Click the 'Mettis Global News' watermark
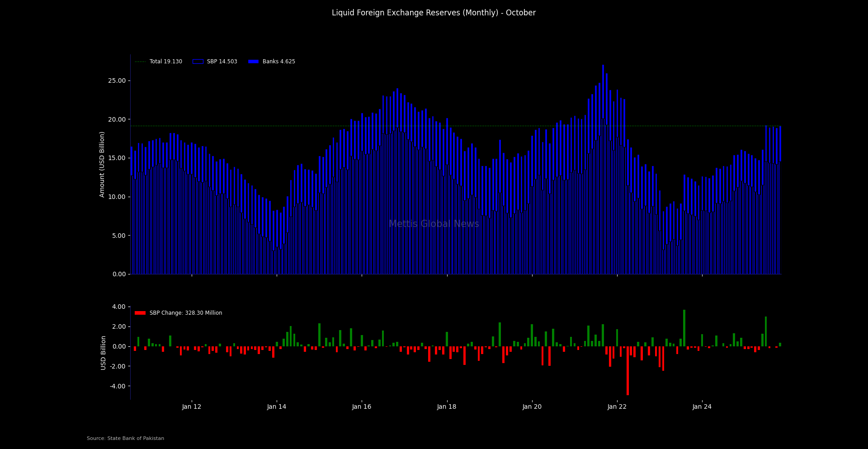Screen dimensions: 868x449 [x=434, y=224]
